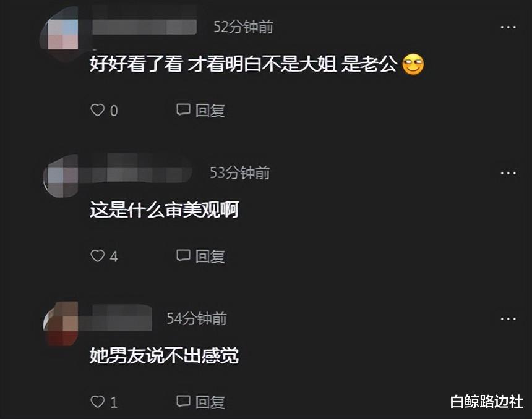
Task: Open the first commenter's blurred avatar
Action: (60, 34)
